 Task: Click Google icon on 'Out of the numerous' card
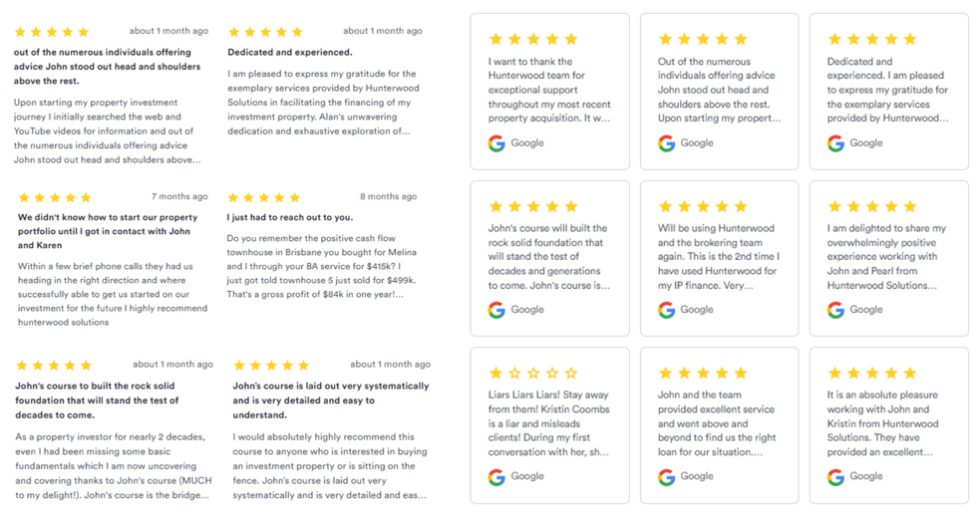click(x=667, y=142)
